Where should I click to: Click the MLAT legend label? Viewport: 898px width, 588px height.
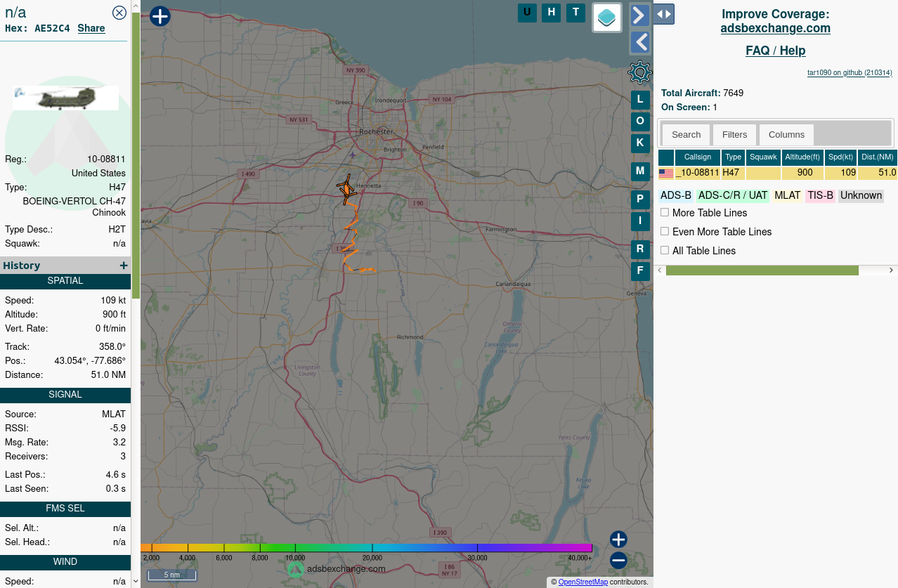click(x=788, y=195)
